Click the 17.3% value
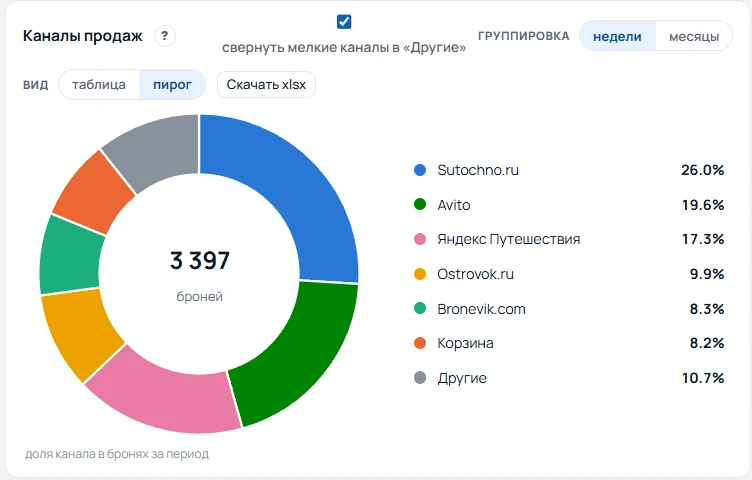752x480 pixels. (x=703, y=239)
